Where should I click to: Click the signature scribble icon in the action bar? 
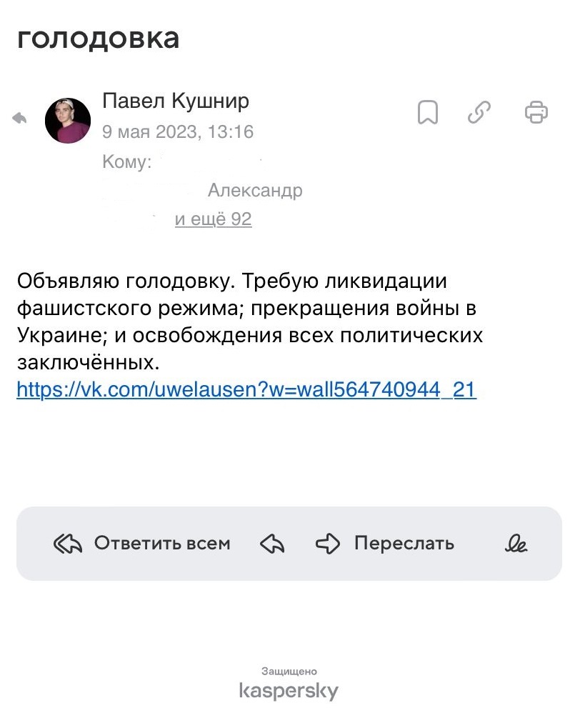516,544
